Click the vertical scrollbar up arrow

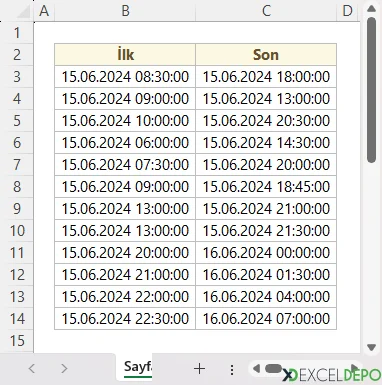(x=371, y=9)
